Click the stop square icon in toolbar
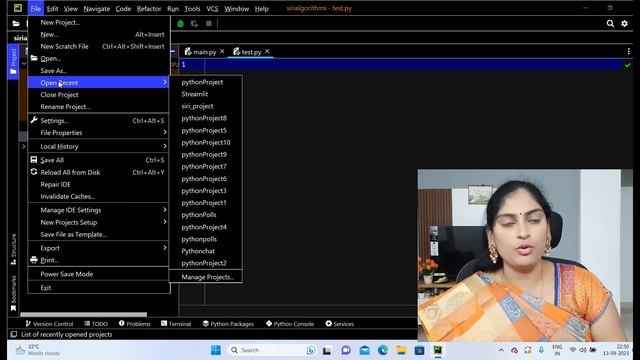Image resolution: width=640 pixels, height=360 pixels. point(209,24)
